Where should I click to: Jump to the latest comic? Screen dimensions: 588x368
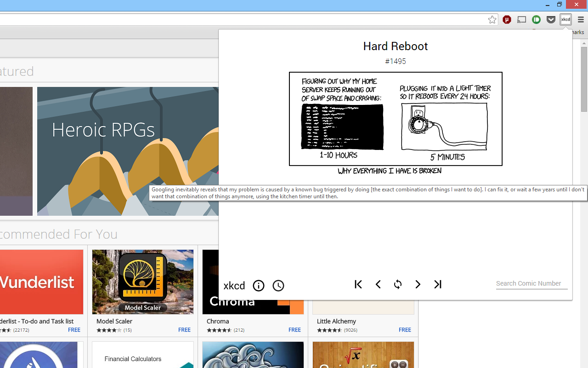[x=437, y=285]
